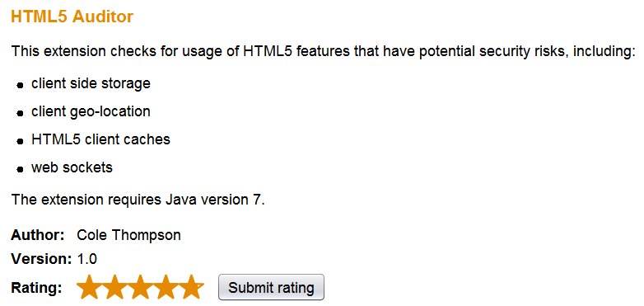Select the fourth rating star
Viewport: 644px width, 306px height.
click(166, 287)
